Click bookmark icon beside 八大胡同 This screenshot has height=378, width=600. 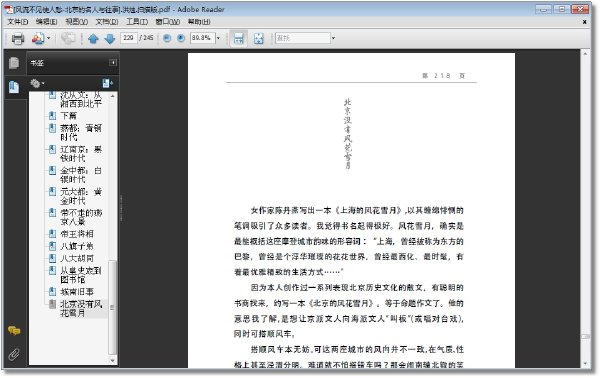tap(53, 258)
